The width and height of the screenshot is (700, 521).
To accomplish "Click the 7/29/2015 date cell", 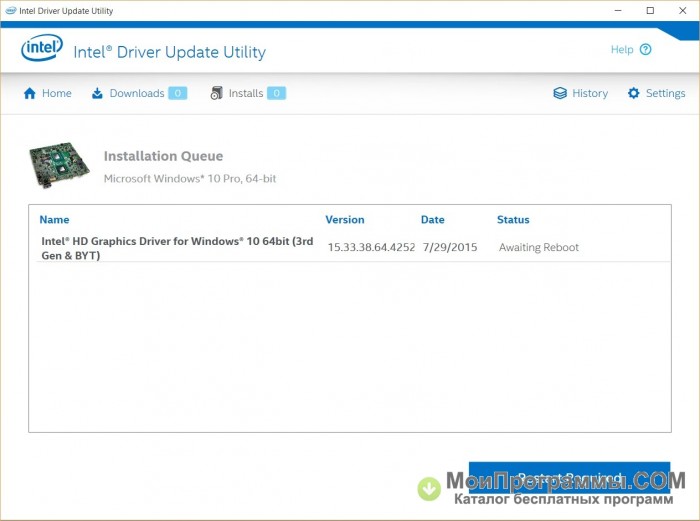I will pos(450,247).
